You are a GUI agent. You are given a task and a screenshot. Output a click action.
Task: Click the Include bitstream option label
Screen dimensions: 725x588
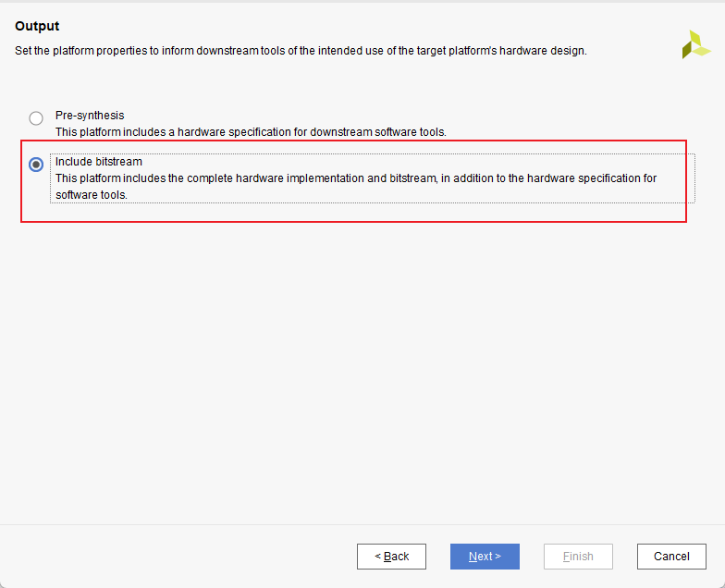99,162
